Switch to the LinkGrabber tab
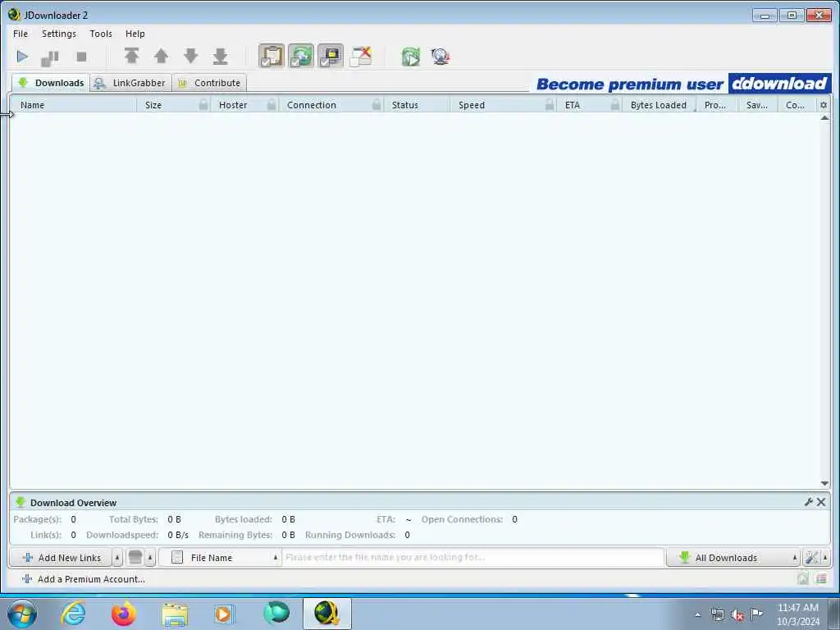 tap(130, 83)
